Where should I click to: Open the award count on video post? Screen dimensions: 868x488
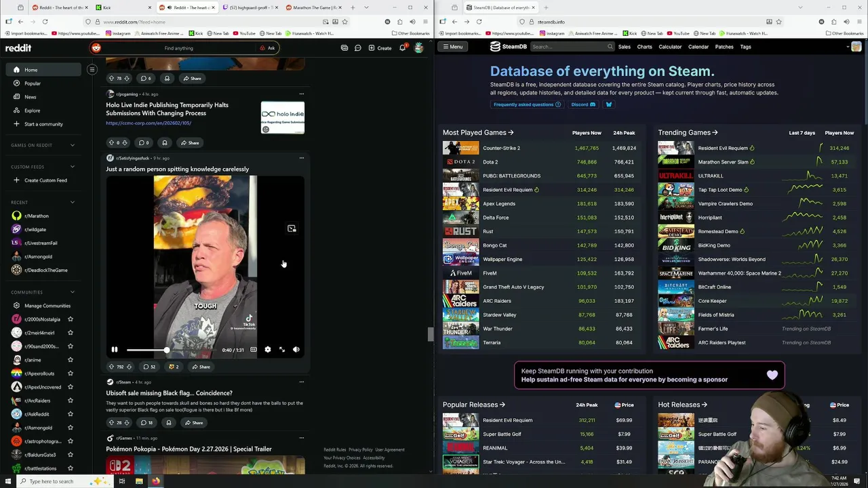pyautogui.click(x=174, y=367)
